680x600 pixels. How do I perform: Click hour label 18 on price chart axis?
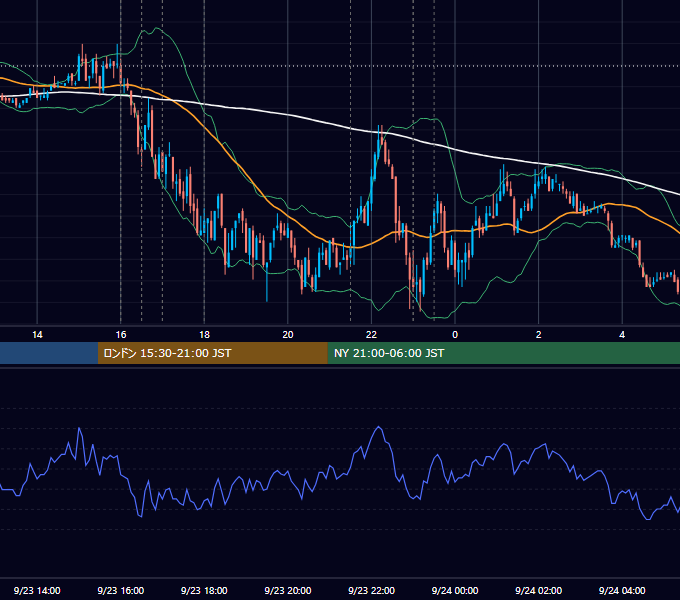pyautogui.click(x=204, y=335)
